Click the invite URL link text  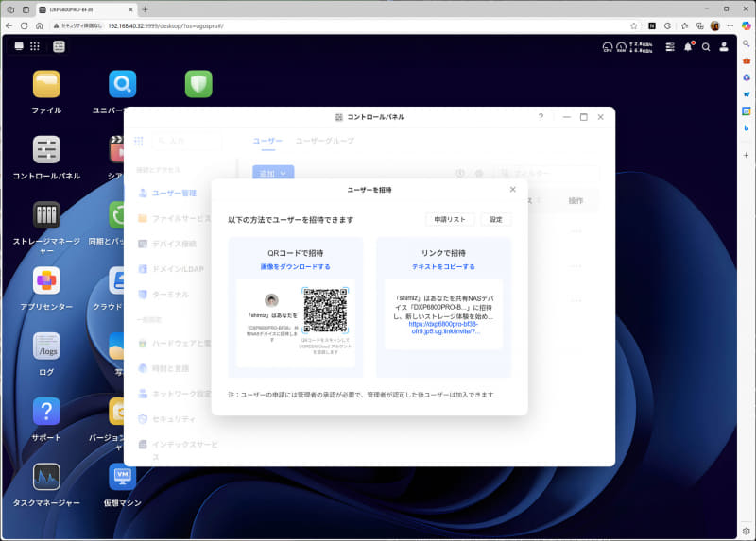(443, 328)
